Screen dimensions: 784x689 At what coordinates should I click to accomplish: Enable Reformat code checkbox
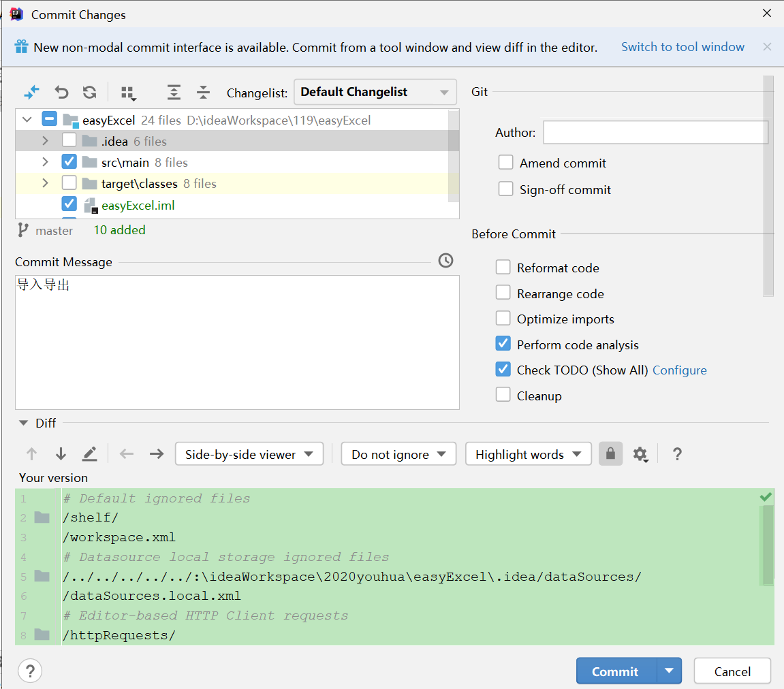click(503, 268)
